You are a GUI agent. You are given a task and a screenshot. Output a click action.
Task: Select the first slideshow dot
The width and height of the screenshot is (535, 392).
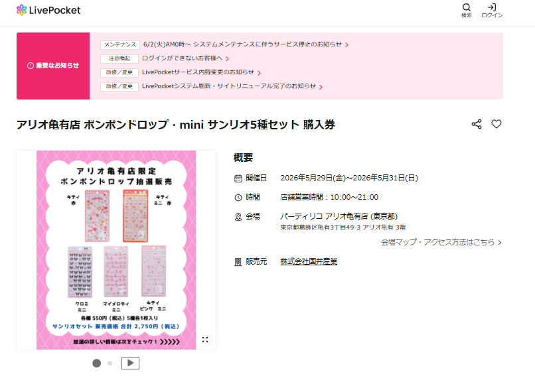click(x=96, y=363)
